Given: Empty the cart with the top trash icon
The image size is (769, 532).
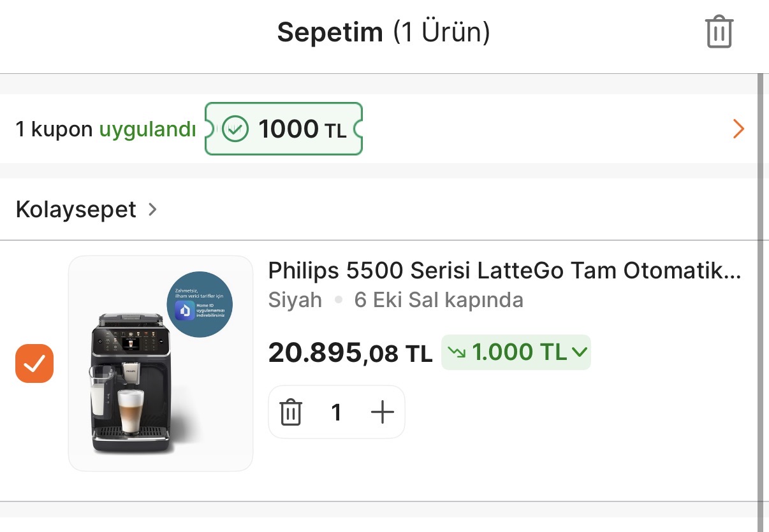Looking at the screenshot, I should coord(719,31).
